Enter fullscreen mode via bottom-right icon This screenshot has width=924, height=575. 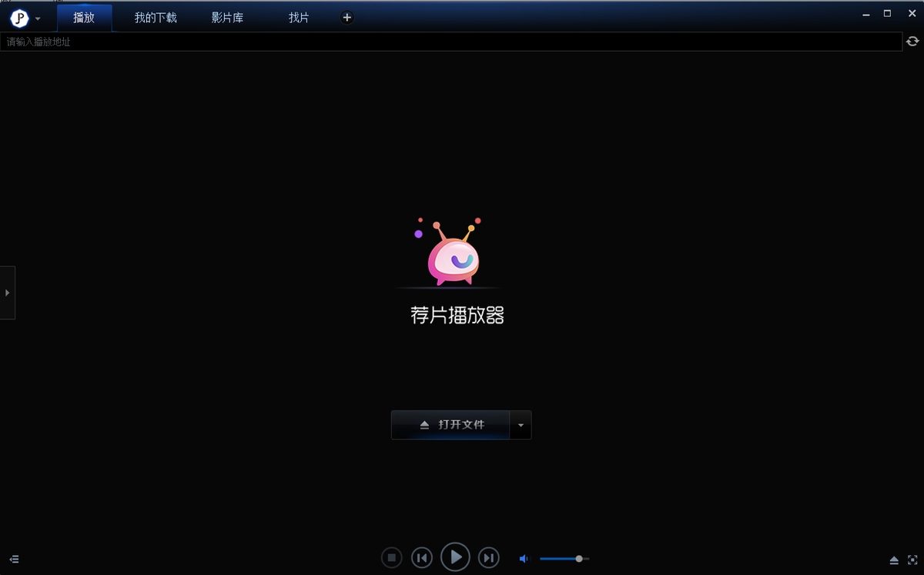coord(912,560)
